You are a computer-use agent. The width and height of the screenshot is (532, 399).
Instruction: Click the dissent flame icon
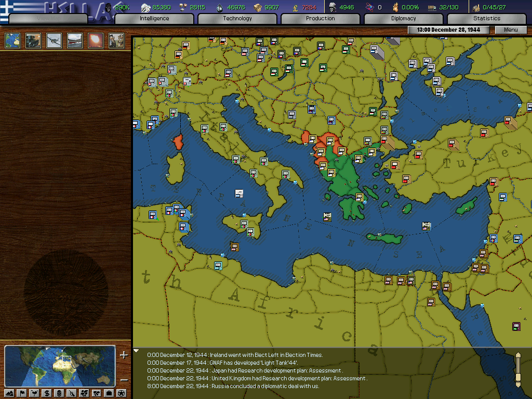pyautogui.click(x=395, y=7)
